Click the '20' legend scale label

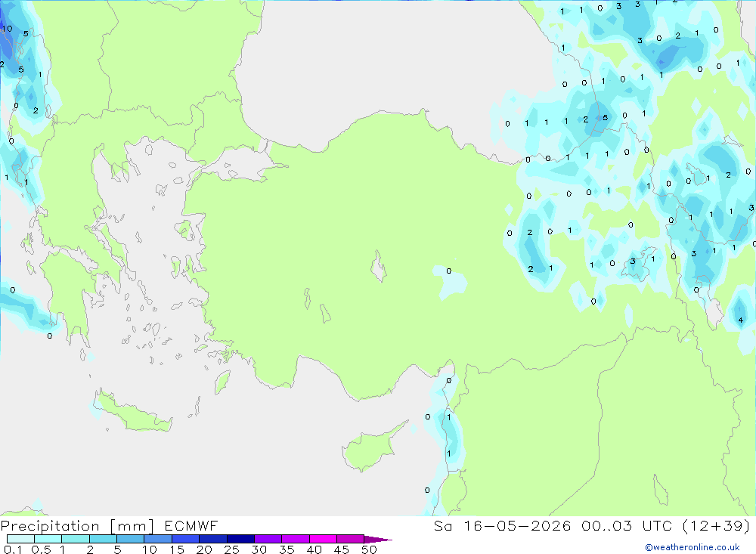[x=204, y=549]
